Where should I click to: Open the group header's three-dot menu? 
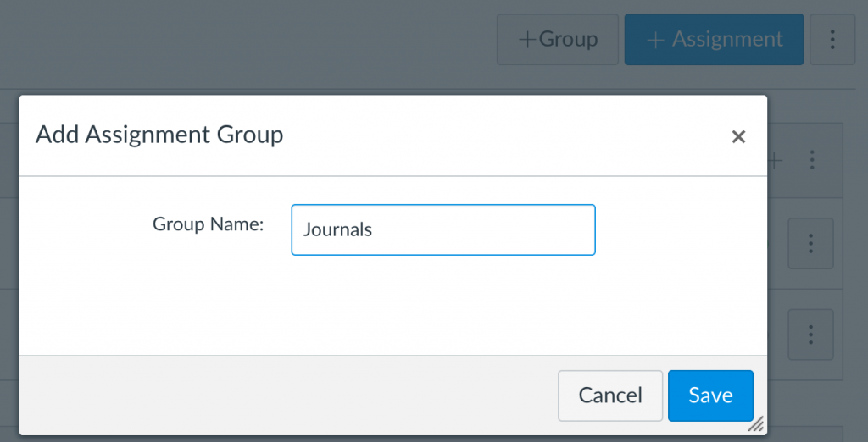812,160
